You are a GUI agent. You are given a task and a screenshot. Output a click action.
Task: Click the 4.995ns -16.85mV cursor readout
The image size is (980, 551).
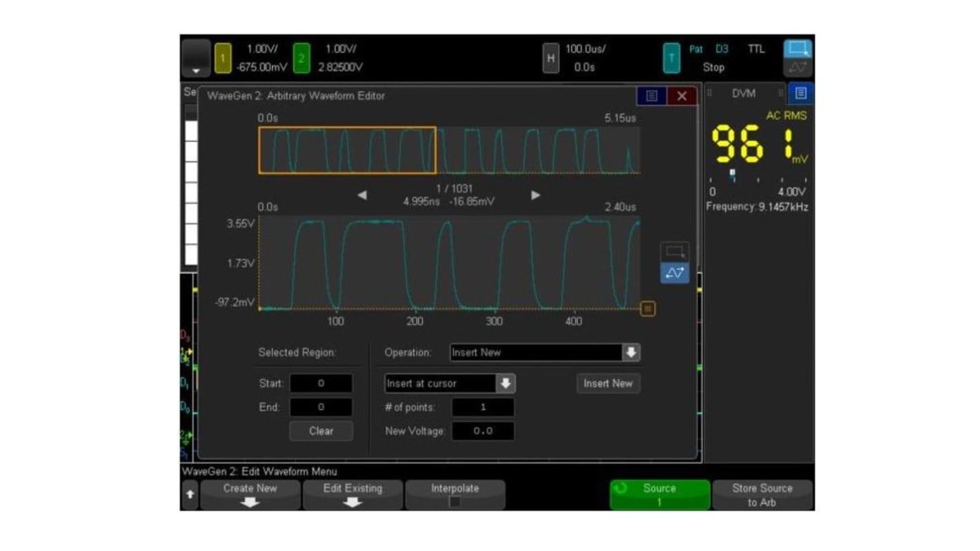click(x=449, y=202)
